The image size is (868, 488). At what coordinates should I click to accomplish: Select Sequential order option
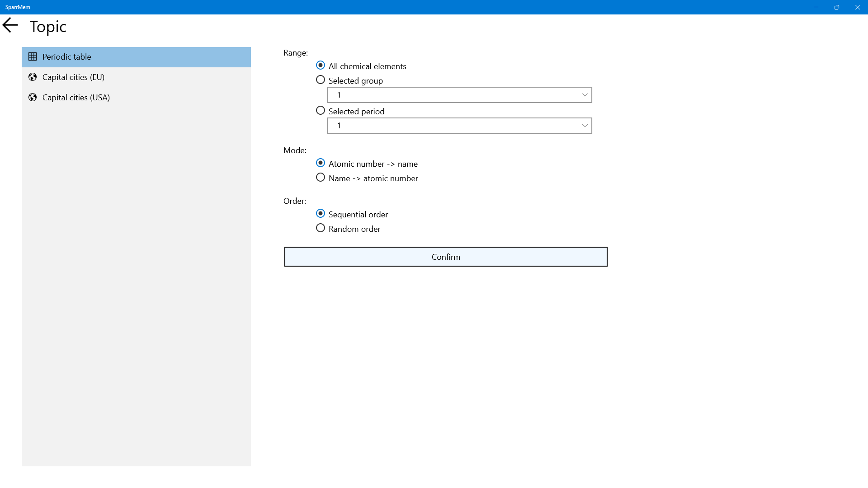[x=321, y=214]
